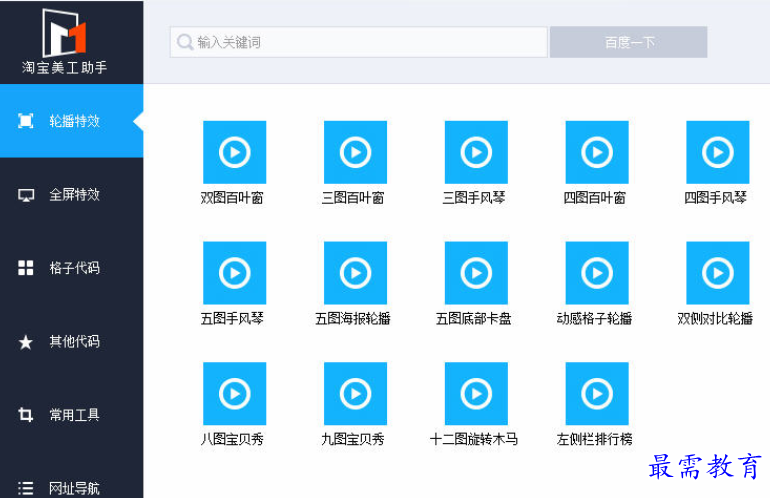
Task: Open the 九图宝贝秀 effect tile
Action: coord(356,394)
